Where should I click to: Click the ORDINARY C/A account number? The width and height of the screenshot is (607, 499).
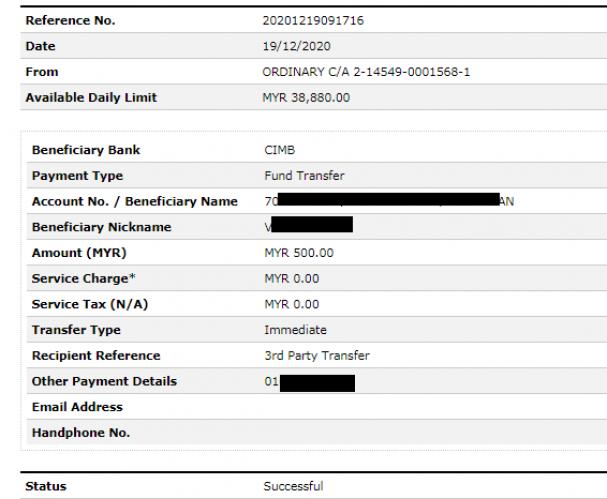(x=366, y=72)
